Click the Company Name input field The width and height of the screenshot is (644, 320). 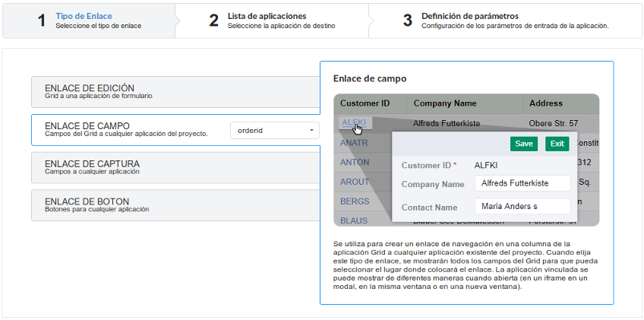522,184
